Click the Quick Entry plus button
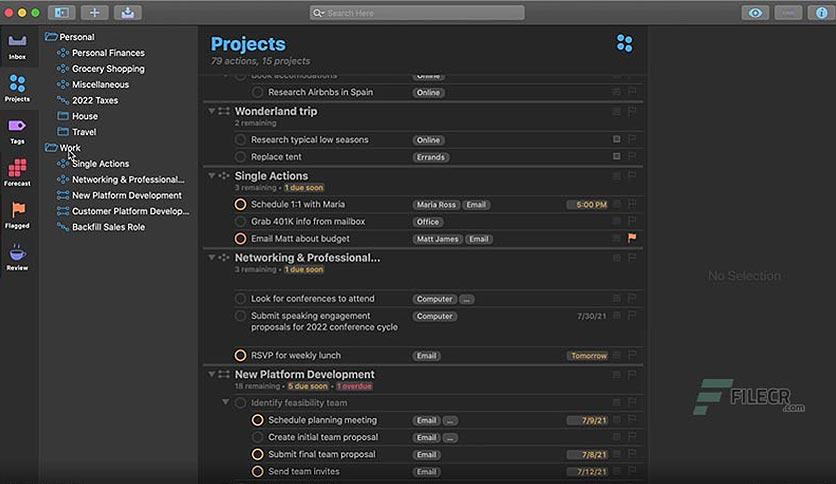 (x=94, y=13)
